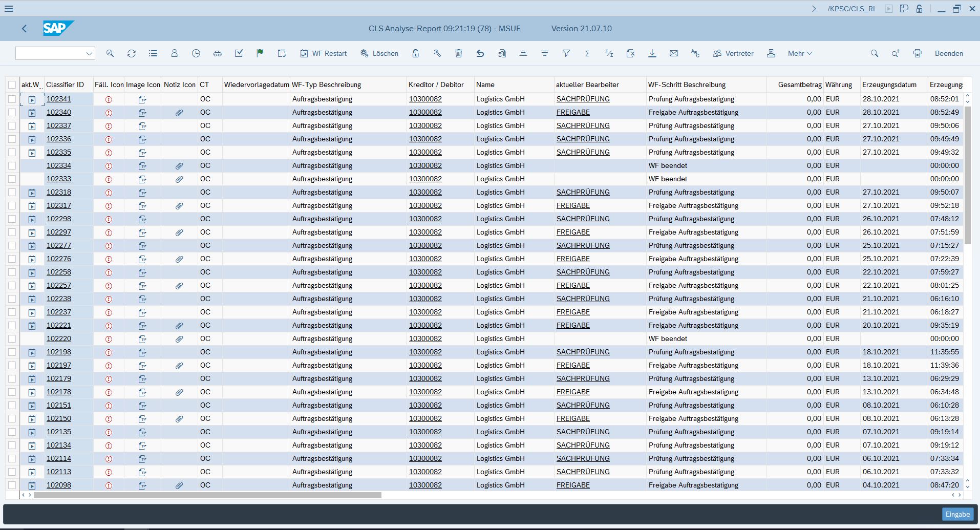Click the car icon in toolbar

[218, 53]
